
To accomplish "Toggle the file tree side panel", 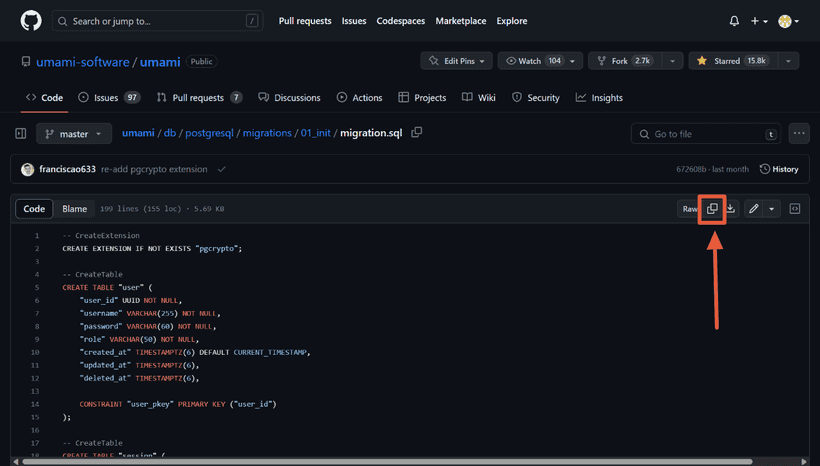I will (x=20, y=134).
